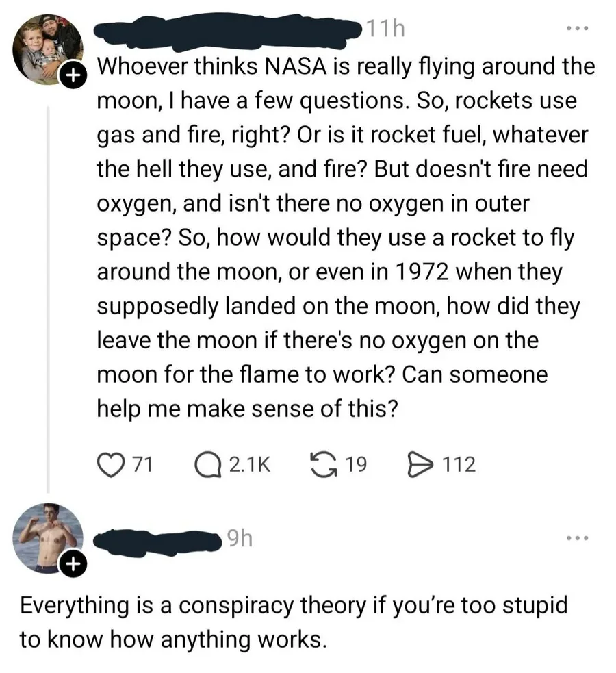The image size is (616, 673).
Task: Click the 71 likes count
Action: coord(140,465)
